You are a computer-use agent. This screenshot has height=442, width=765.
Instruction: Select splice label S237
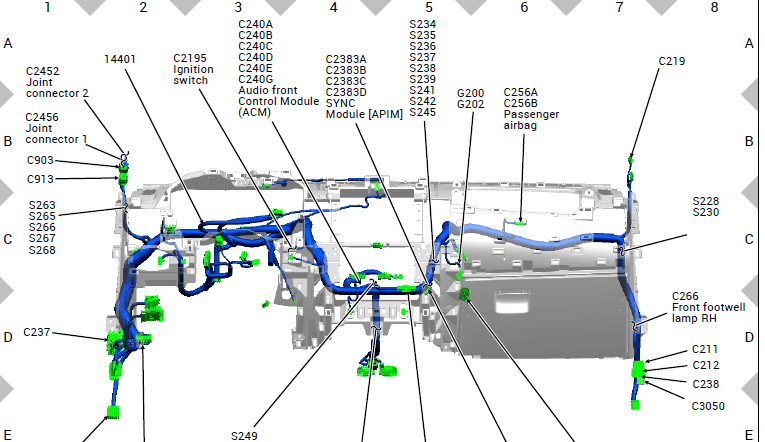point(423,57)
